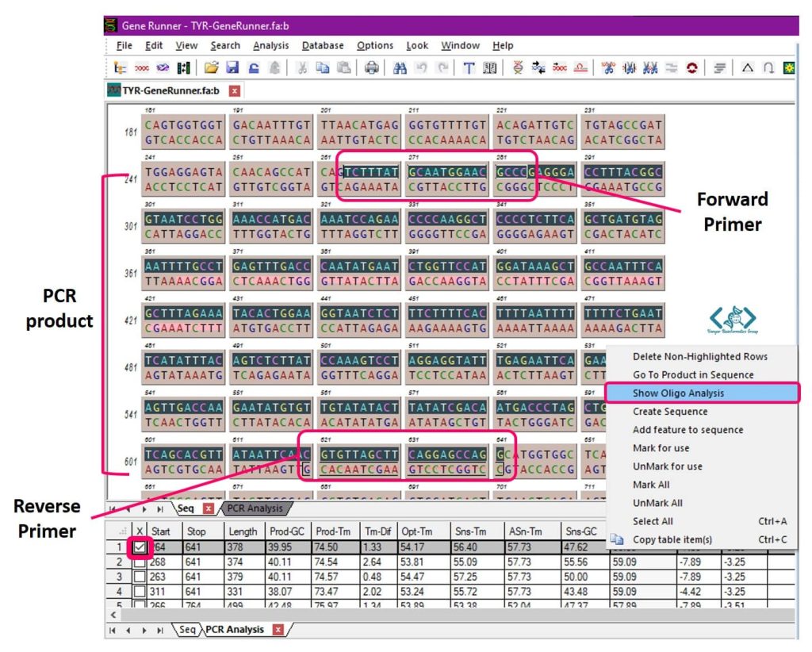Click the red circular arrows icon
The height and width of the screenshot is (652, 812).
click(x=691, y=68)
